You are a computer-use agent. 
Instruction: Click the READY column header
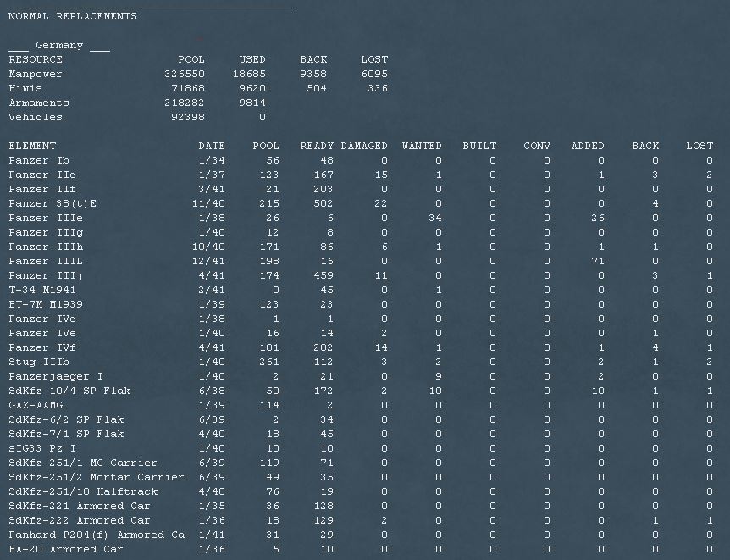click(x=317, y=146)
